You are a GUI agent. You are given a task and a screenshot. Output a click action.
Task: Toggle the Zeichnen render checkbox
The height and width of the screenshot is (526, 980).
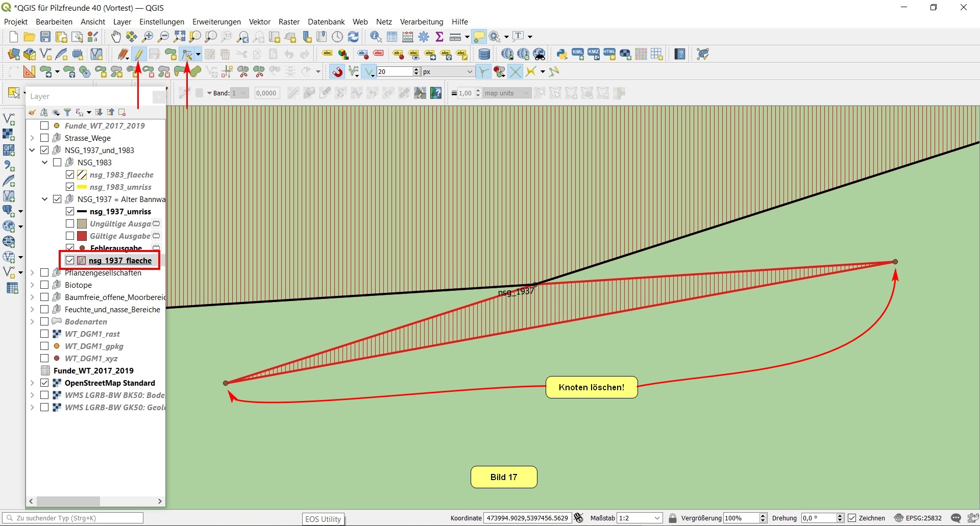coord(852,518)
